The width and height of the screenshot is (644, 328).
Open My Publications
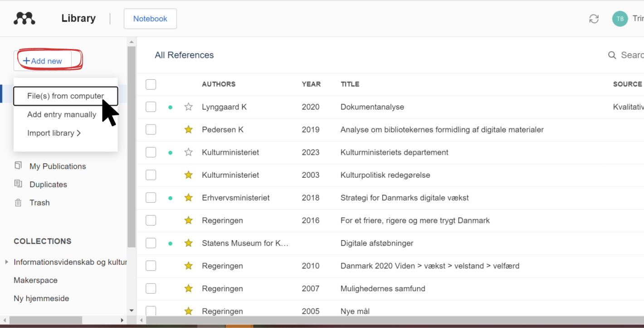58,166
